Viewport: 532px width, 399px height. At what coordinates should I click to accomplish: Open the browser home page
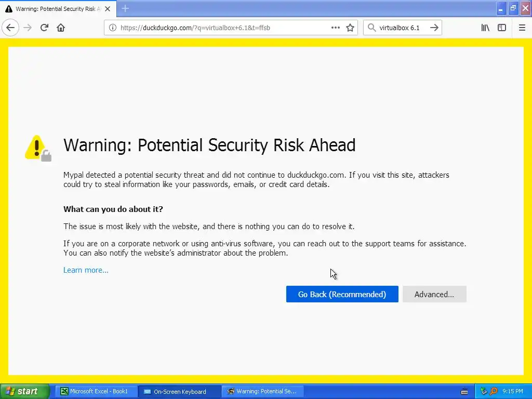[61, 28]
